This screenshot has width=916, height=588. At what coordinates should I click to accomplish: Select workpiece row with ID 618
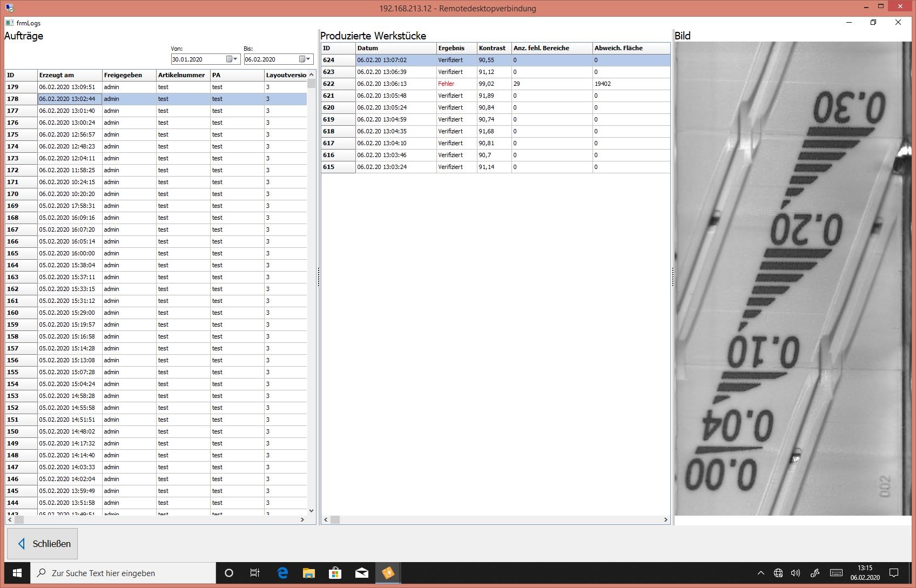click(x=496, y=131)
